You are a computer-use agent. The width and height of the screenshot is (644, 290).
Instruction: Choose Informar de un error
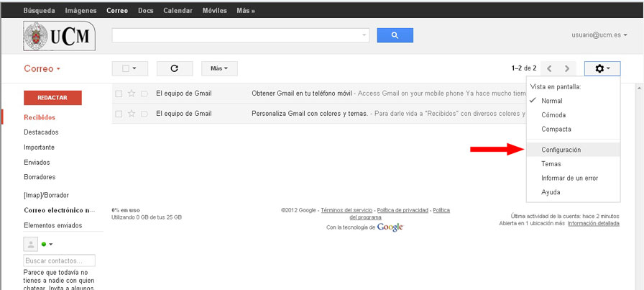[x=574, y=178]
